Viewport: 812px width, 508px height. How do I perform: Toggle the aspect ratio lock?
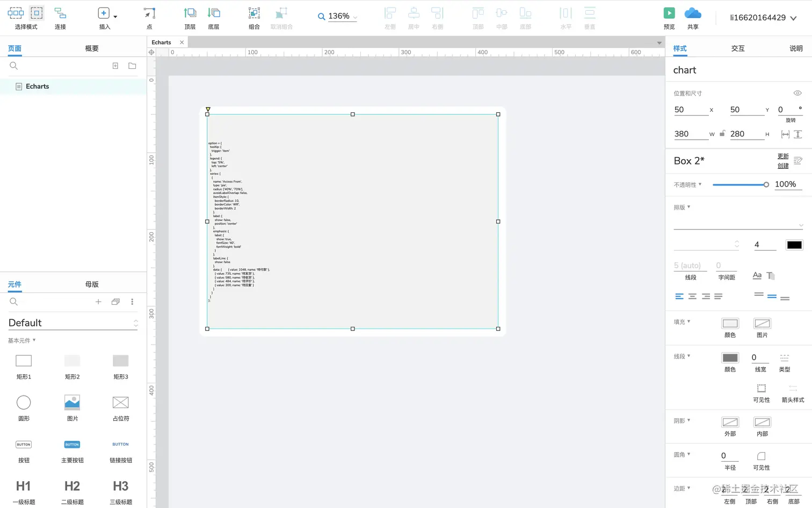[x=722, y=133]
